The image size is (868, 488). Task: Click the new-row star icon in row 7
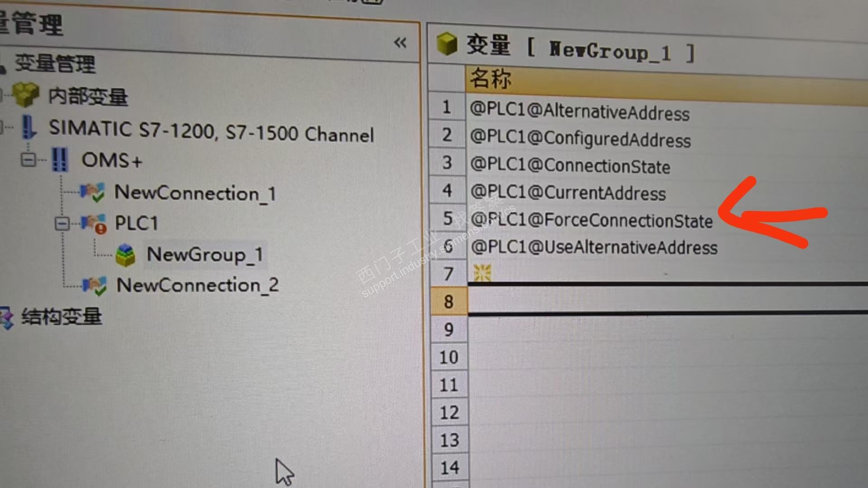(482, 273)
